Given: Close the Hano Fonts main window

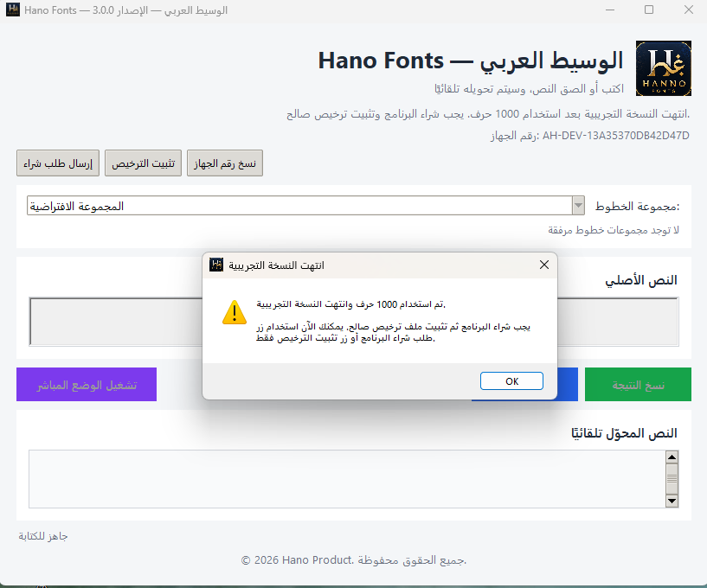Looking at the screenshot, I should (689, 10).
